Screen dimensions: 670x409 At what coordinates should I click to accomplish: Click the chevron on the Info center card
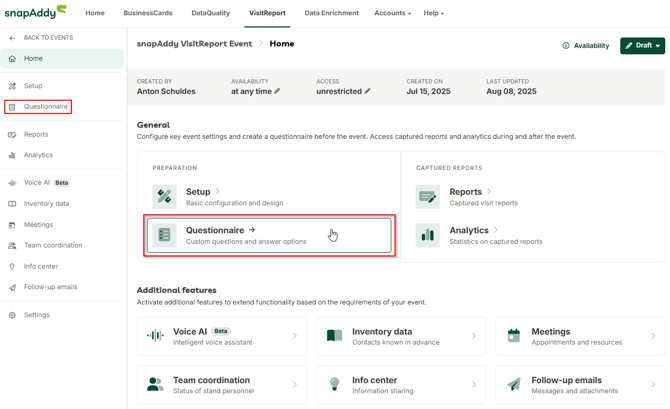[474, 384]
